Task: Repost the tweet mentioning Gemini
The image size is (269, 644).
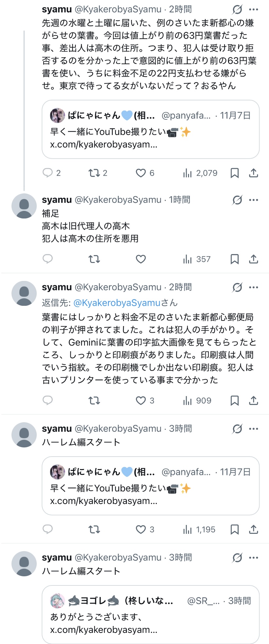Action: click(x=94, y=401)
